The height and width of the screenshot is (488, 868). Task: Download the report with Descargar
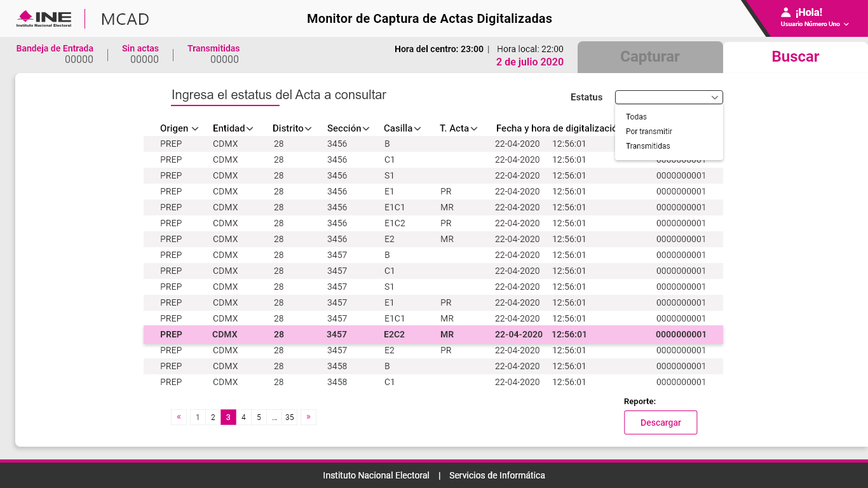(x=660, y=423)
